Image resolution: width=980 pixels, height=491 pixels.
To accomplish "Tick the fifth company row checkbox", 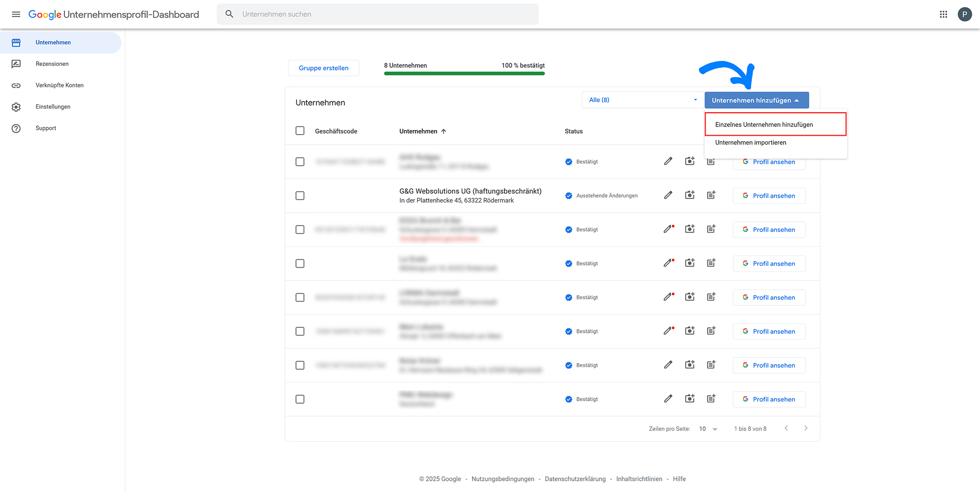I will (x=300, y=297).
